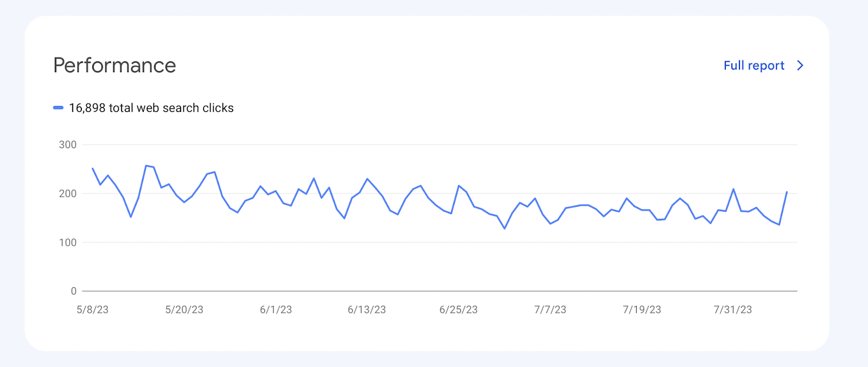Click the final spike at the chart's right end

pos(787,192)
